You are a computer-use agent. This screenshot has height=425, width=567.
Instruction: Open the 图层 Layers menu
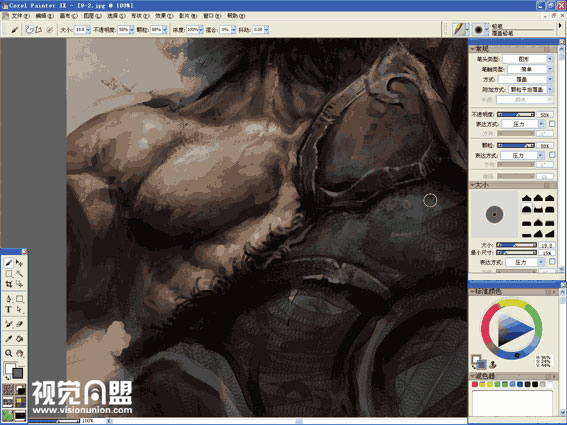pyautogui.click(x=92, y=16)
